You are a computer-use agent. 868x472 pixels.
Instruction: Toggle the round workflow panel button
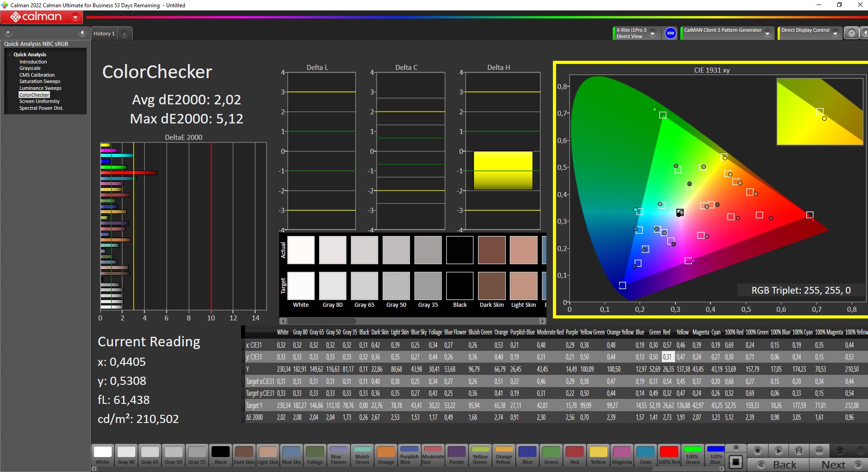tap(8, 33)
